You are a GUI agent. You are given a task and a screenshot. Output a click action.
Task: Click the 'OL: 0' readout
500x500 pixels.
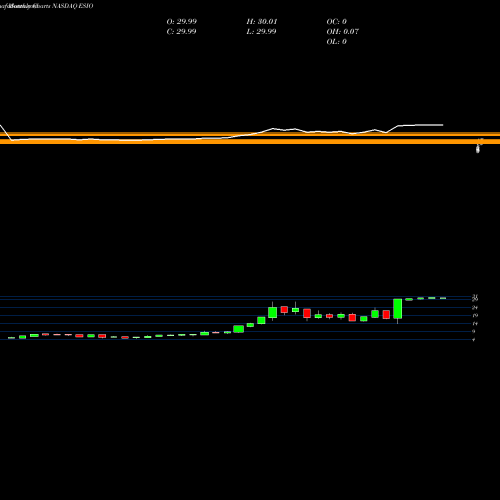click(x=337, y=41)
